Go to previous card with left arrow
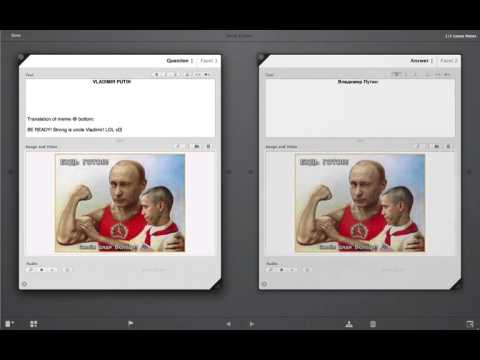 [228, 324]
